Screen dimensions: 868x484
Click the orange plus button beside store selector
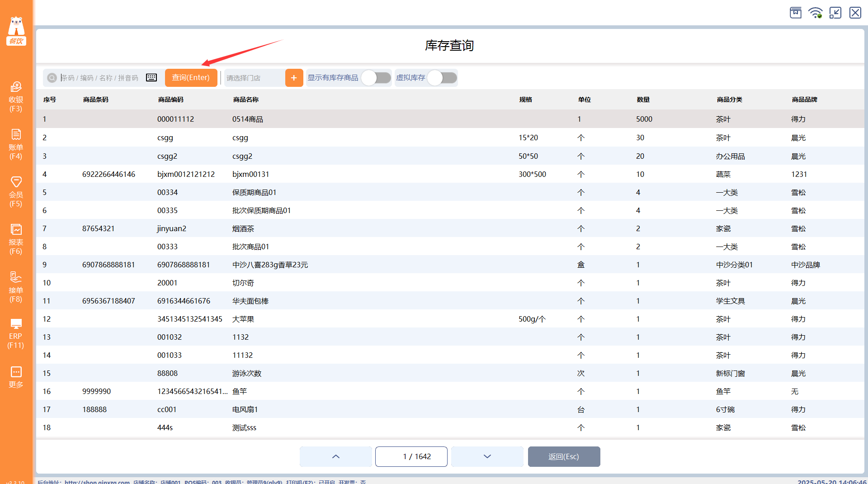coord(294,78)
